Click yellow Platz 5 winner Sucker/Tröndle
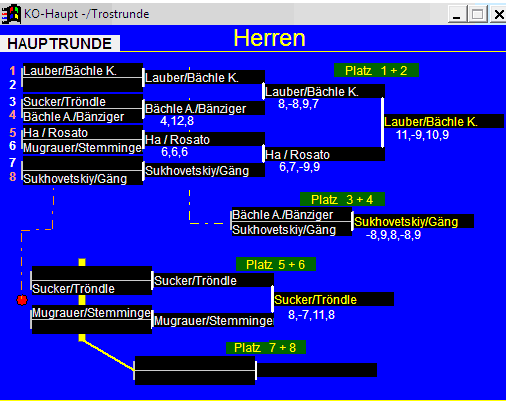This screenshot has width=506, height=401. [x=334, y=299]
